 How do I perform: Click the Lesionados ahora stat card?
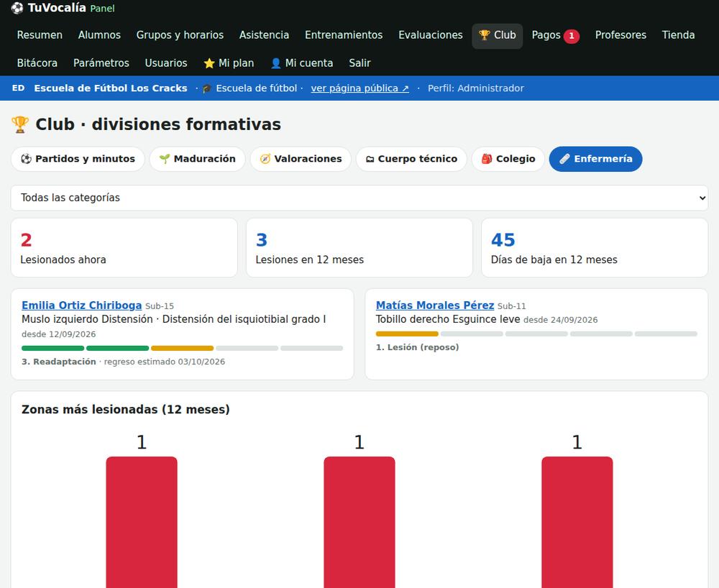124,248
